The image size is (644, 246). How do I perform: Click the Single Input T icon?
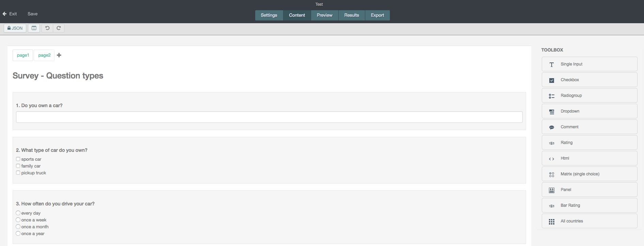(x=552, y=64)
